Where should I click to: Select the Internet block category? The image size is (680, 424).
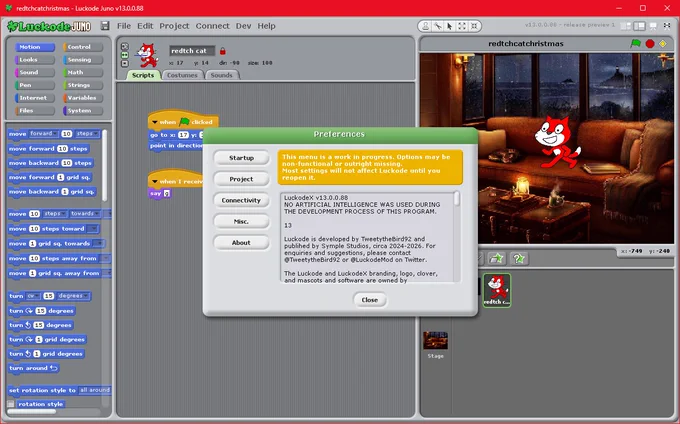pyautogui.click(x=34, y=98)
